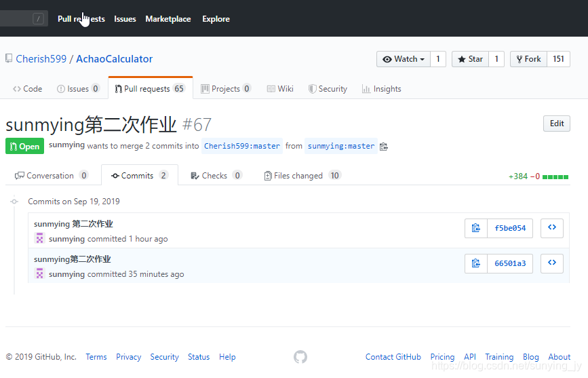
Task: Open the Blog footer link
Action: pyautogui.click(x=531, y=357)
